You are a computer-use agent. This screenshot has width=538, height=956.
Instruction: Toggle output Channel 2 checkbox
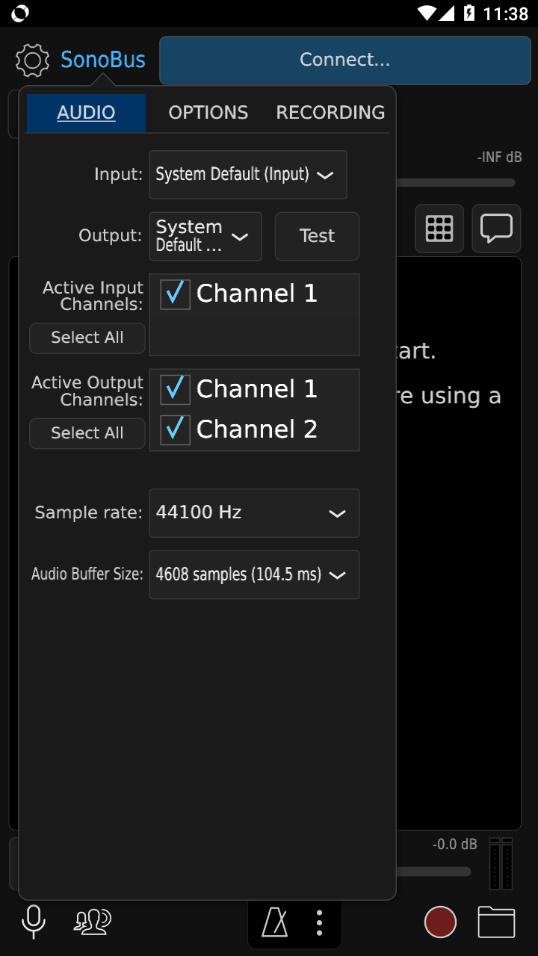tap(175, 430)
